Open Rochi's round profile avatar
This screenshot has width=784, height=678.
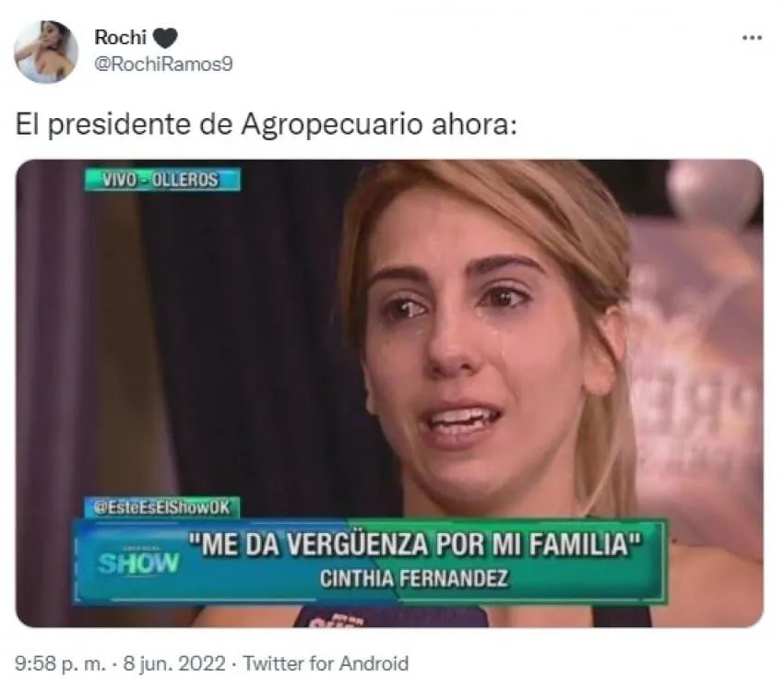(x=46, y=51)
